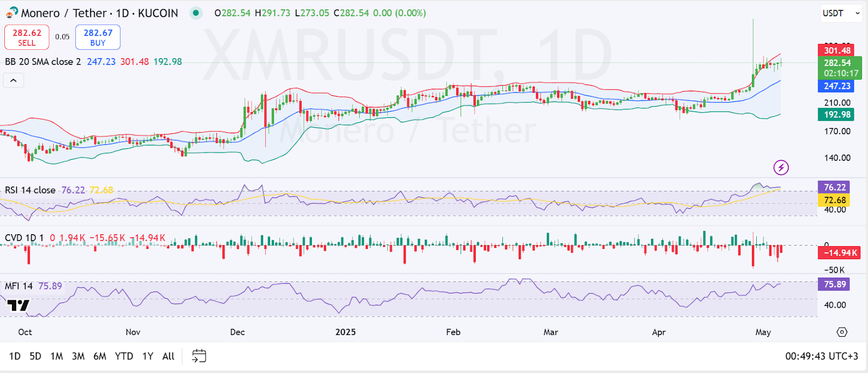Image resolution: width=868 pixels, height=373 pixels.
Task: Click the red 301.48 upper band price label
Action: tap(837, 50)
